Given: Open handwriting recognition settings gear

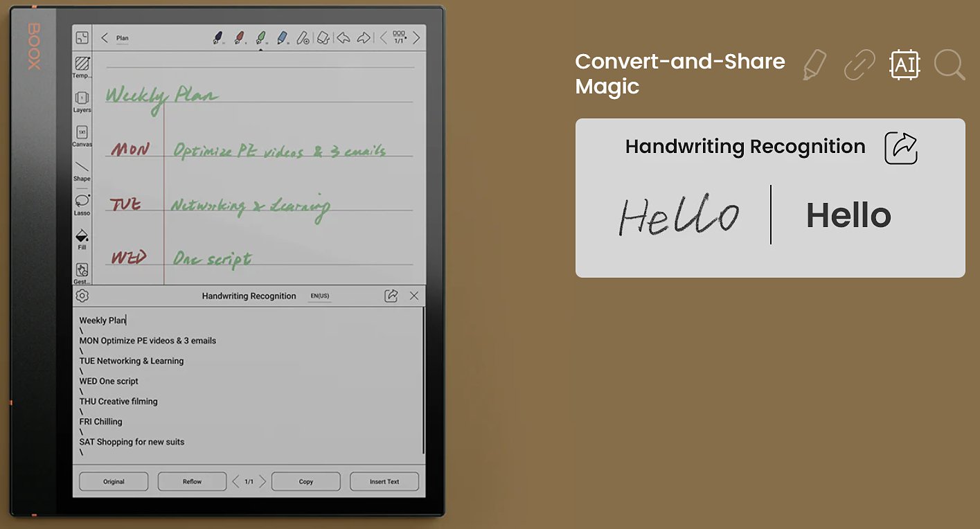Looking at the screenshot, I should [82, 296].
